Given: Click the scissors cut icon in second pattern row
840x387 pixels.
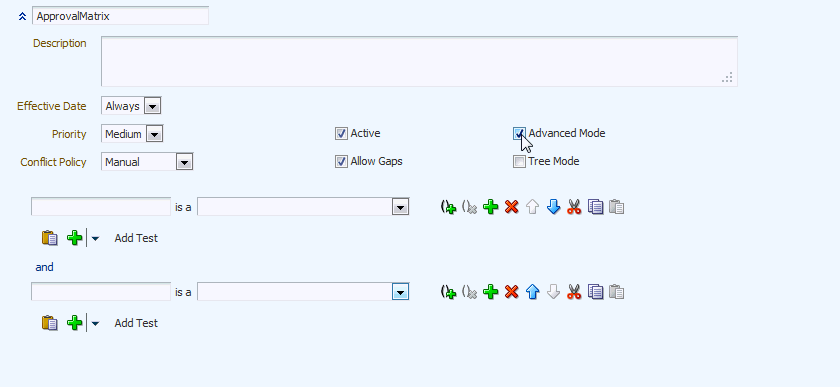Looking at the screenshot, I should [574, 292].
